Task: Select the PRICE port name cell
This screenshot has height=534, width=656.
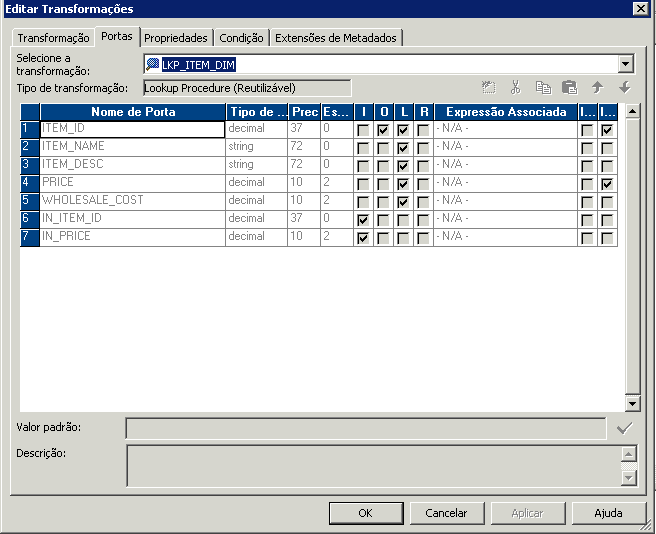Action: pos(133,184)
